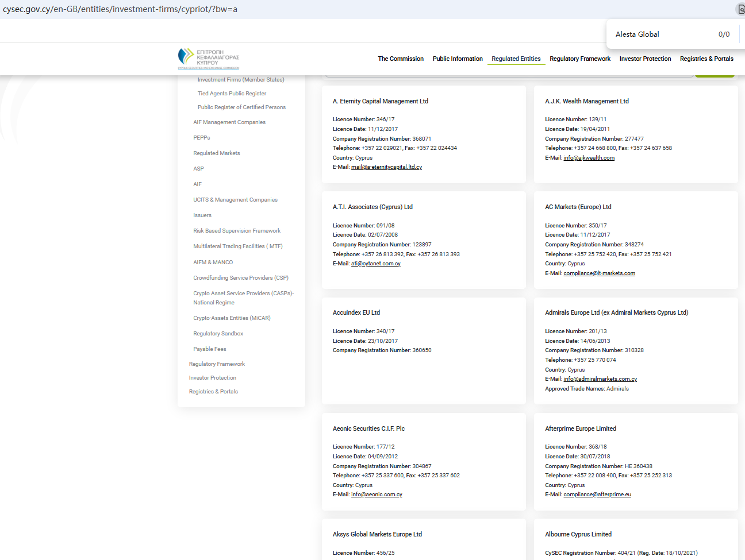Select the Regulated Entities menu item
The width and height of the screenshot is (745, 560).
[516, 59]
